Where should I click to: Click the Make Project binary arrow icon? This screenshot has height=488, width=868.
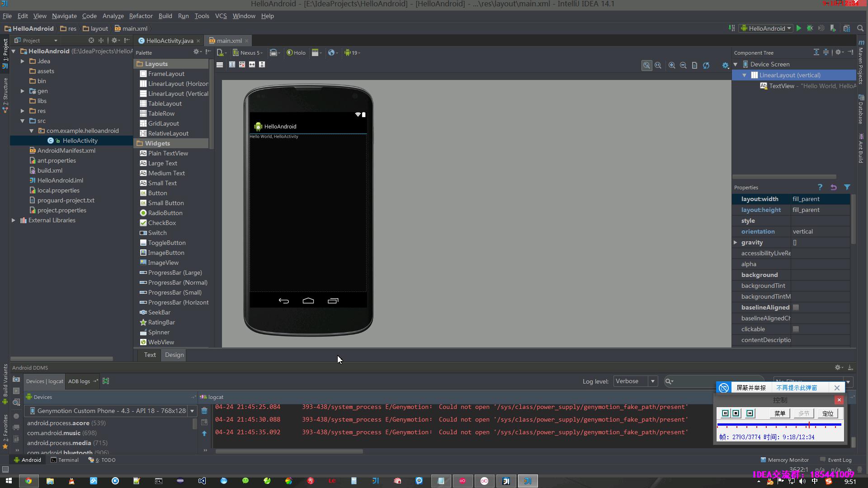point(731,28)
